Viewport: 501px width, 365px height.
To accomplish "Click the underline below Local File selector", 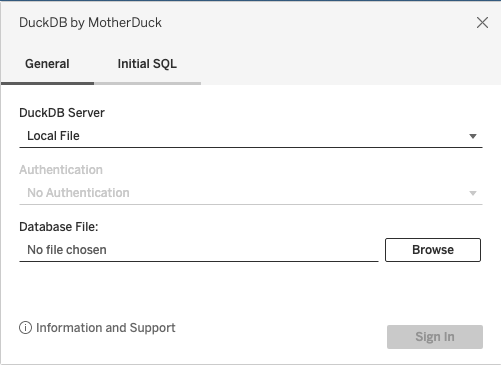I will click(x=251, y=147).
